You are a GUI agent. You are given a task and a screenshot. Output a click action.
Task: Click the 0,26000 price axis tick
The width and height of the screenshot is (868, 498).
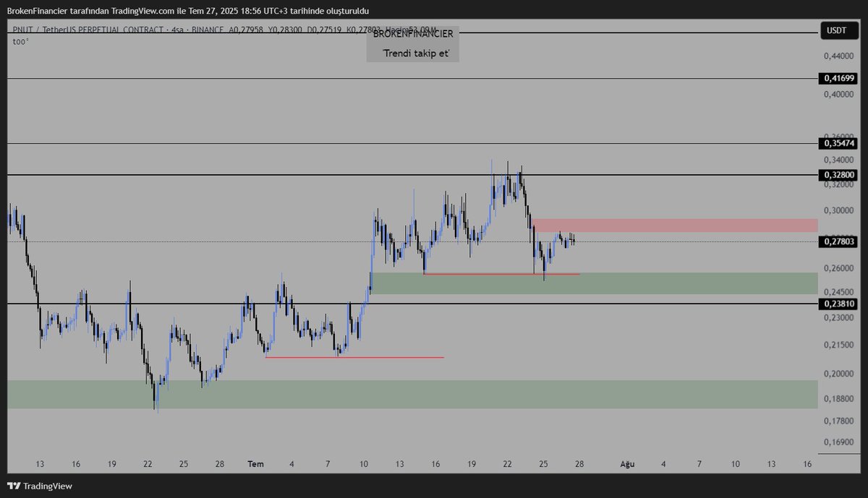[x=840, y=268]
